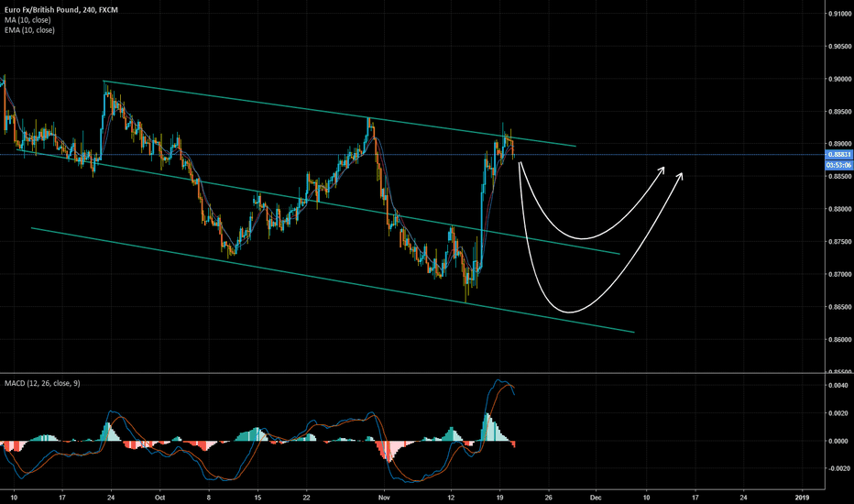Click the 0.86000 price axis label

point(840,339)
